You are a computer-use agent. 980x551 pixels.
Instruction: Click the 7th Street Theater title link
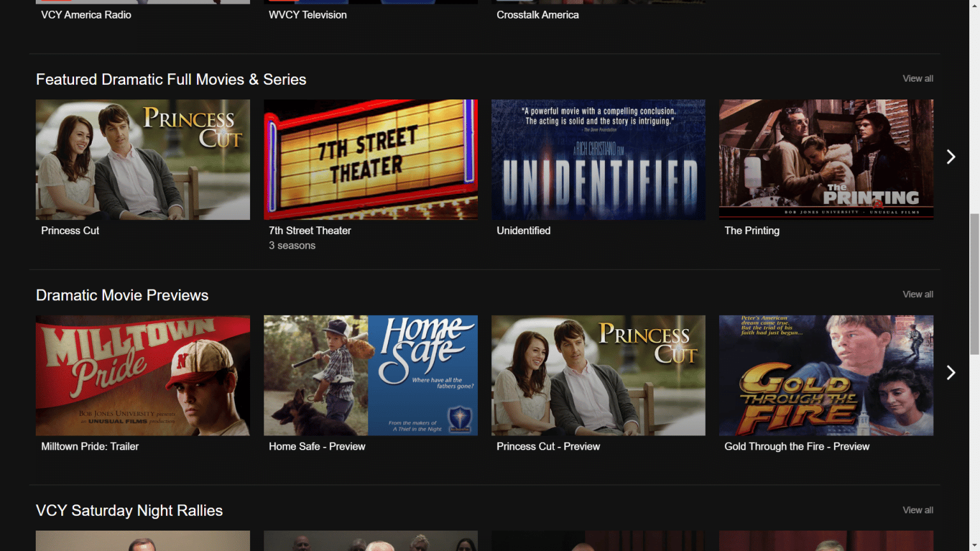[x=310, y=231]
